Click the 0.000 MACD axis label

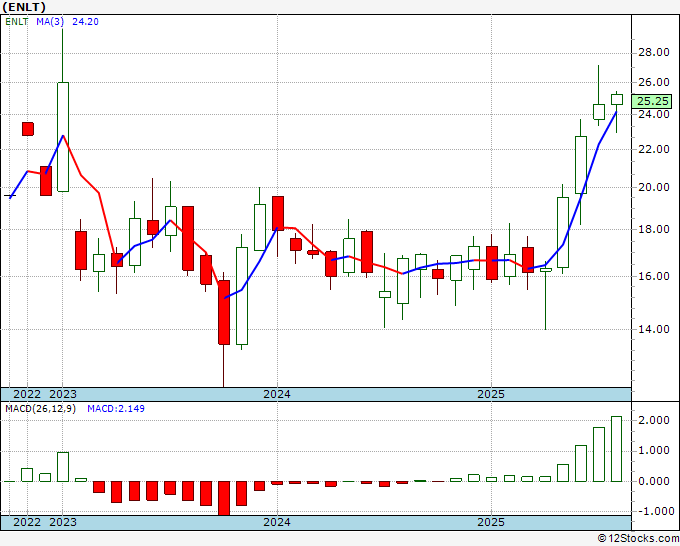point(654,481)
